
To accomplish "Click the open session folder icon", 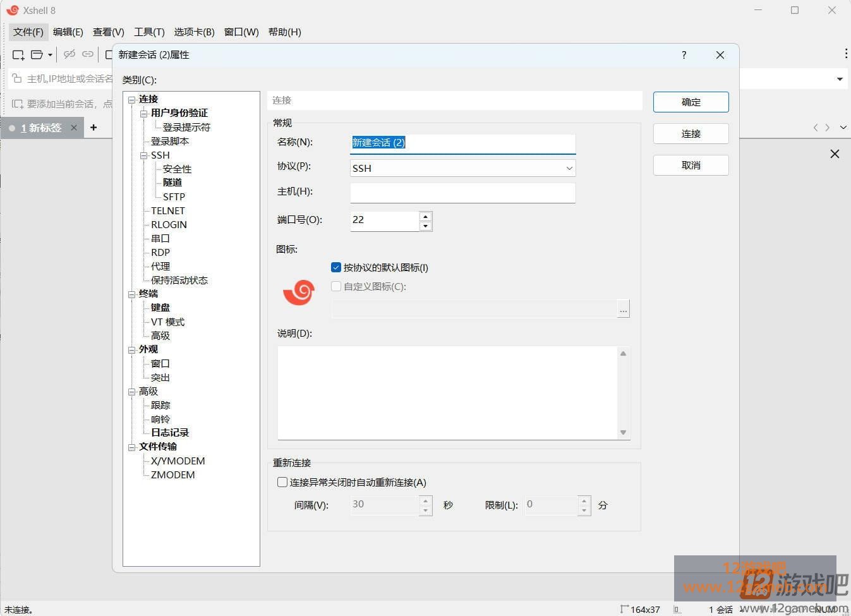I will pos(37,55).
